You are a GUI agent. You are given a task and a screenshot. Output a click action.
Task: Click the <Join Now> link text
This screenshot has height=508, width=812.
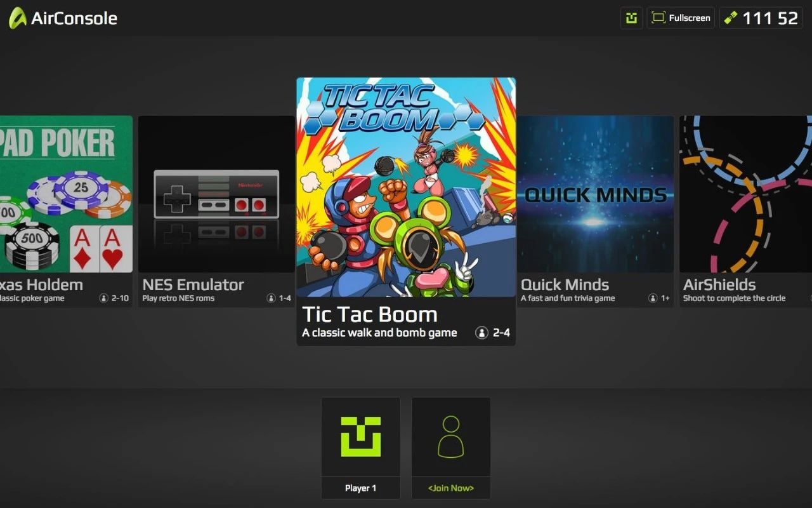tap(451, 488)
